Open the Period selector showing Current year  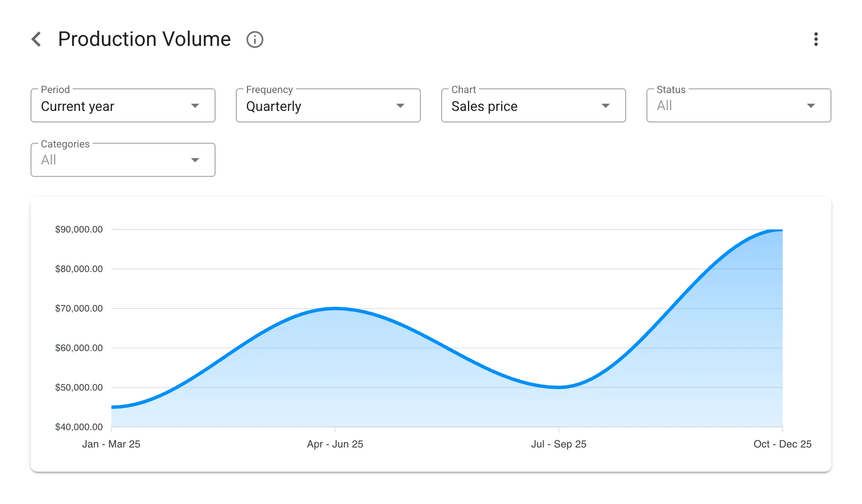pyautogui.click(x=122, y=105)
